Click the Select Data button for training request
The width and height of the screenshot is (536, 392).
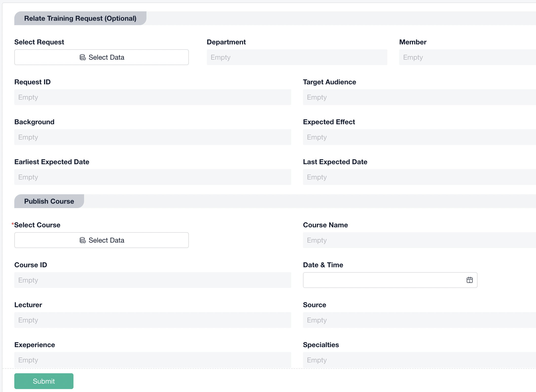click(102, 57)
